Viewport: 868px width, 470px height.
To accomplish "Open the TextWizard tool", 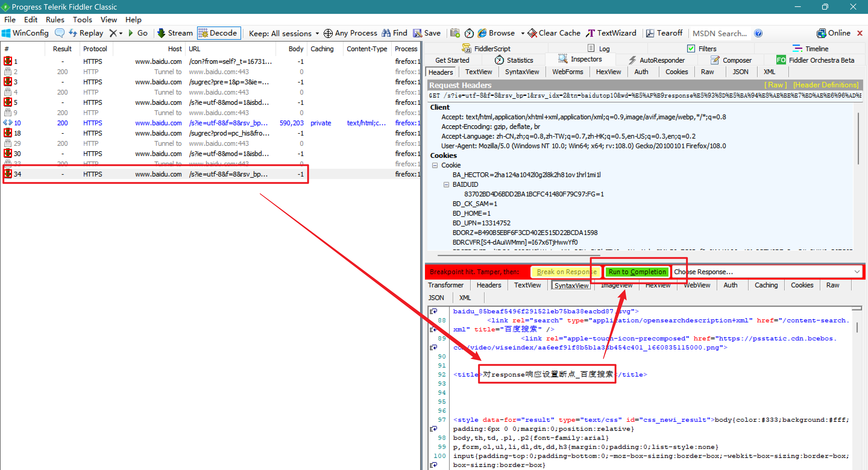I will [x=611, y=33].
